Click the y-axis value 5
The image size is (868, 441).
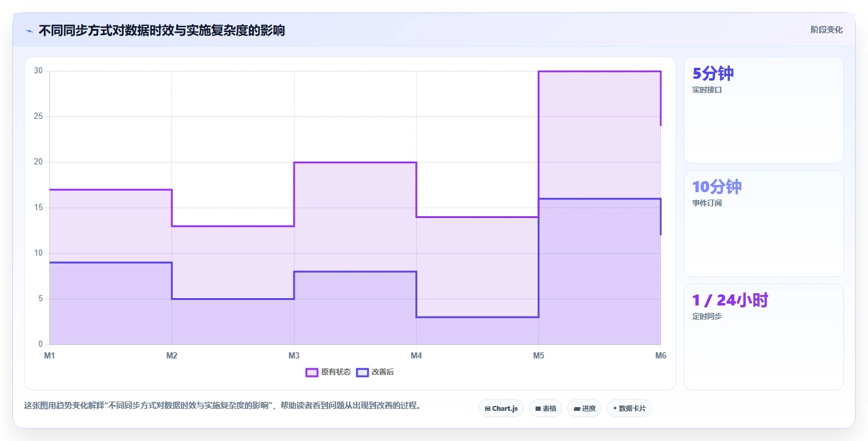(x=41, y=299)
